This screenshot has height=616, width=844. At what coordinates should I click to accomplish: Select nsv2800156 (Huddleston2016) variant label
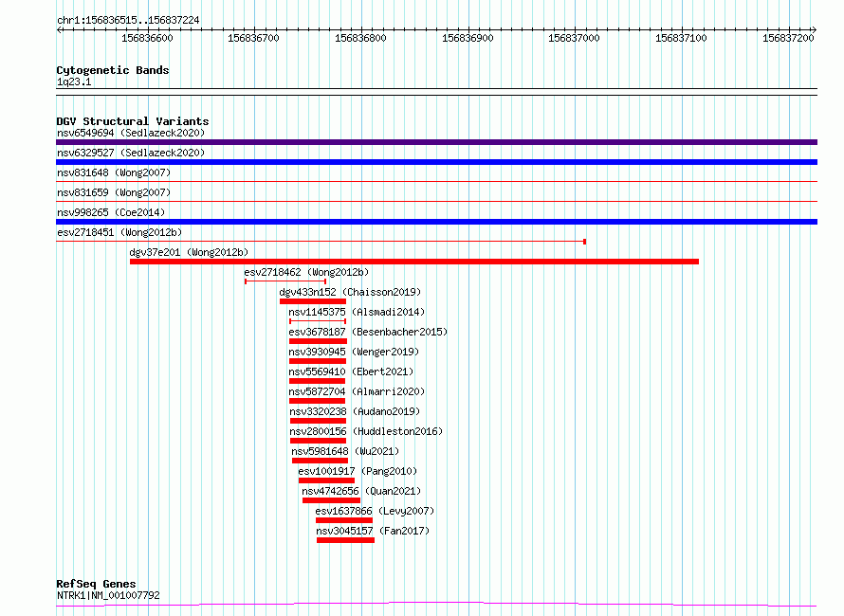[366, 431]
